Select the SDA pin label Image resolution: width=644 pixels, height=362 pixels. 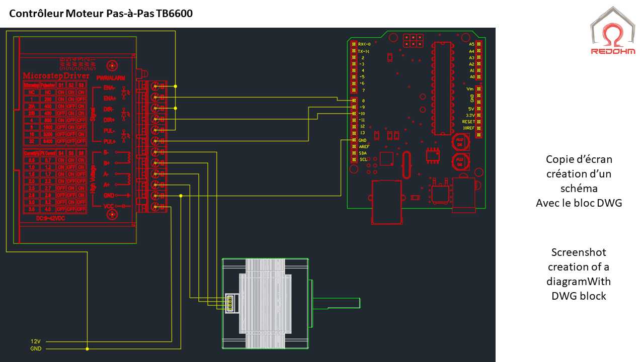363,153
